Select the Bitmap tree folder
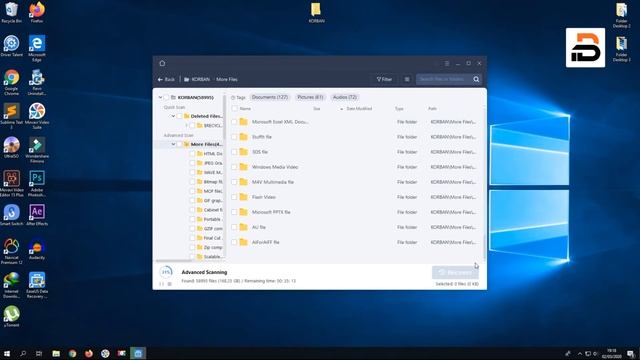The image size is (640, 360). 209,182
